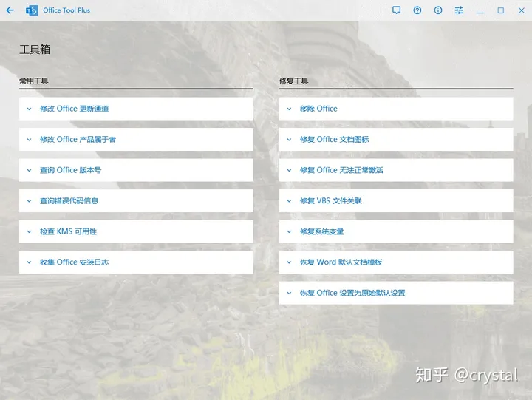Maximize the Office Tool Plus window
Image resolution: width=532 pixels, height=400 pixels.
[x=501, y=10]
